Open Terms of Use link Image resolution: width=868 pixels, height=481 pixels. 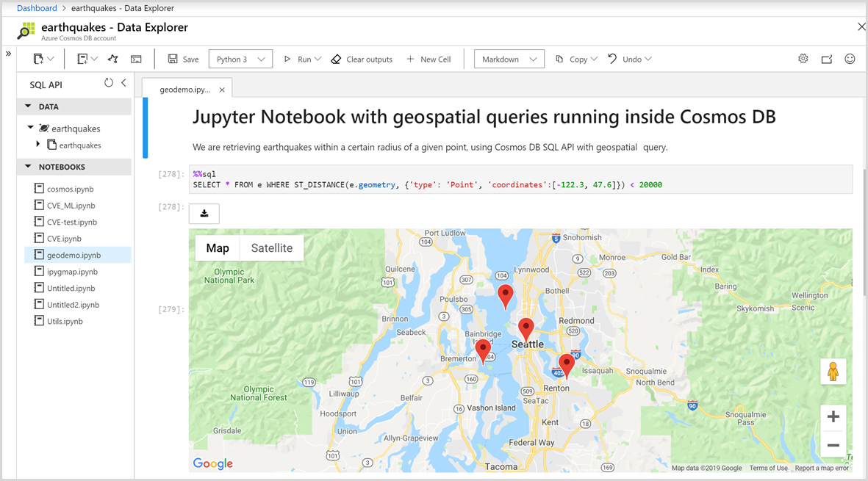click(768, 468)
